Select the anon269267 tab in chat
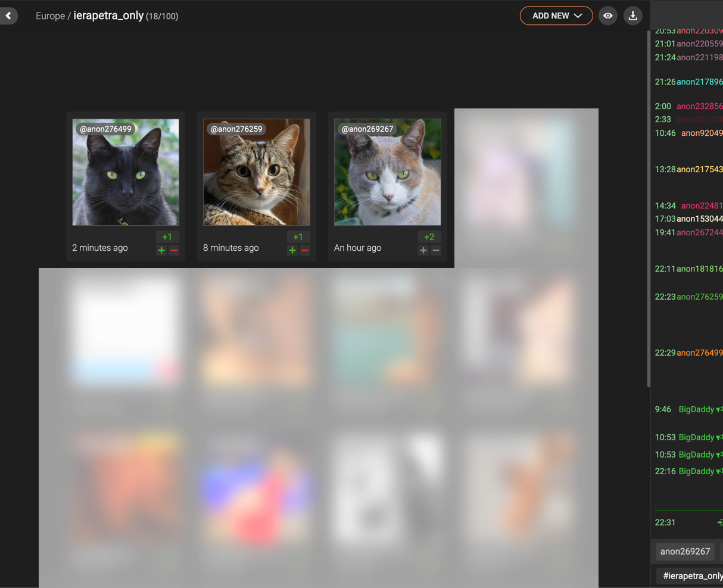This screenshot has width=723, height=588. (685, 551)
